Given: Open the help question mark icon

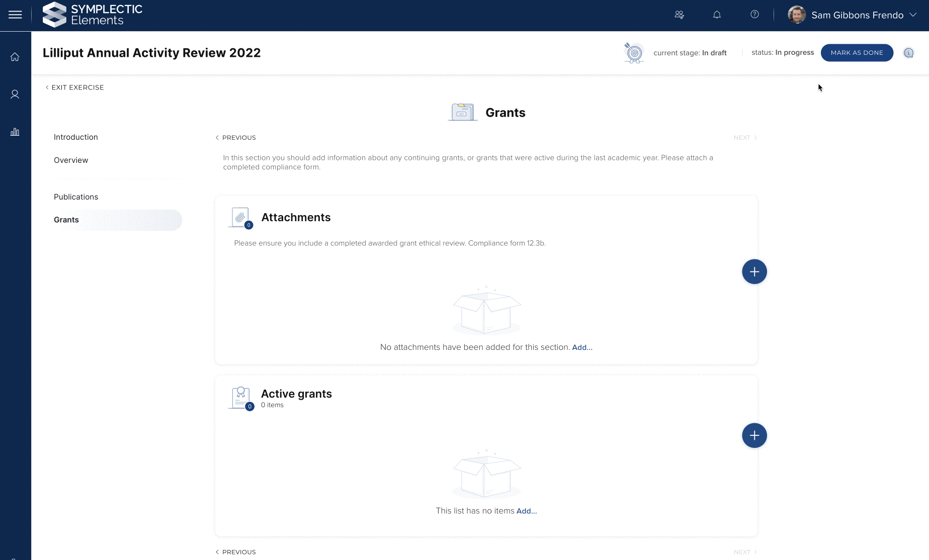Looking at the screenshot, I should [754, 15].
